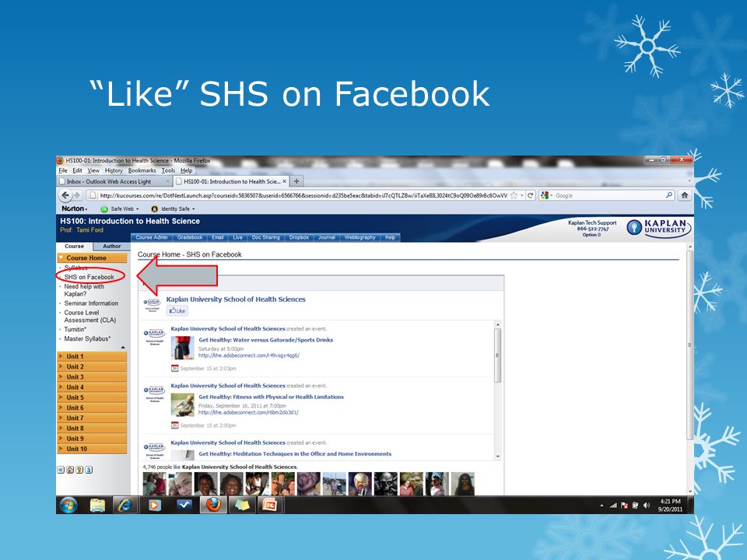Open the Webliography toolbar tab
The image size is (747, 560).
coord(359,237)
